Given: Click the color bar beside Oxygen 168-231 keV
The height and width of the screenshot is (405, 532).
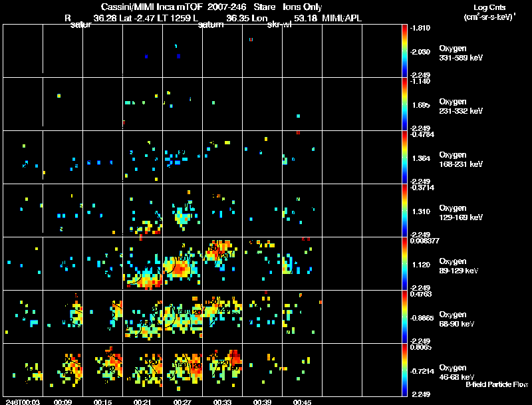Looking at the screenshot, I should [x=404, y=158].
